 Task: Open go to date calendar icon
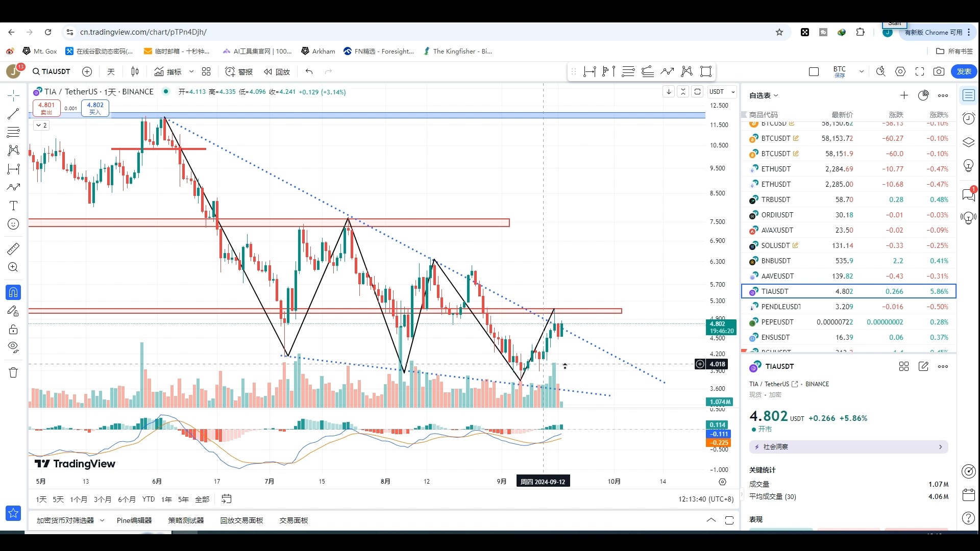(227, 499)
